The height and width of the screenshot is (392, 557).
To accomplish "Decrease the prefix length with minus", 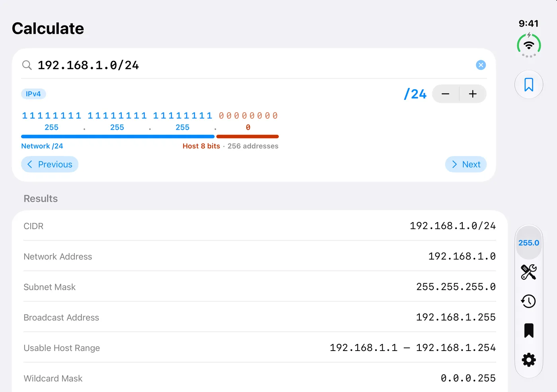I will click(x=446, y=94).
